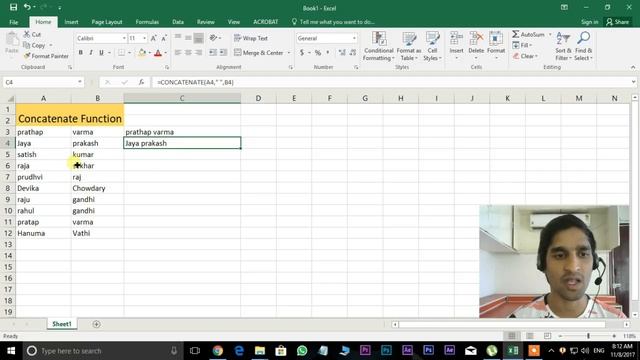
Task: Switch to the Data tab
Action: click(x=178, y=22)
